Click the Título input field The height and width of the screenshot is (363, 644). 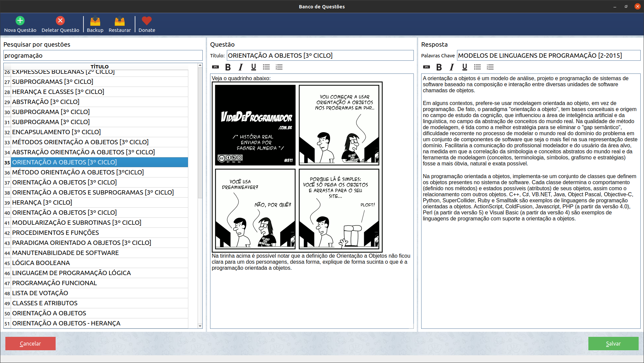click(x=320, y=55)
